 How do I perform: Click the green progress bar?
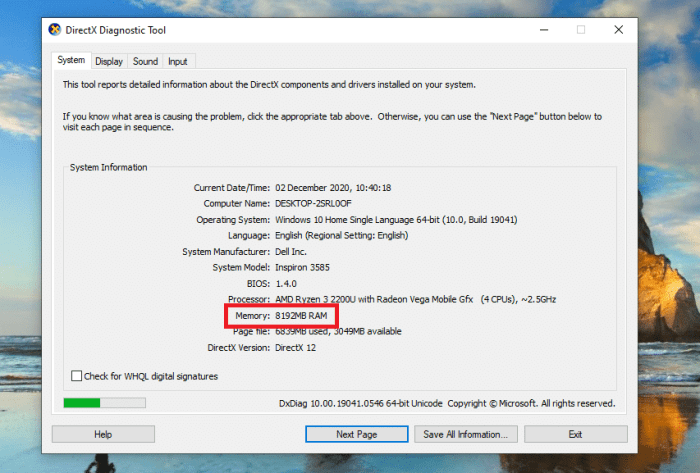click(x=104, y=403)
